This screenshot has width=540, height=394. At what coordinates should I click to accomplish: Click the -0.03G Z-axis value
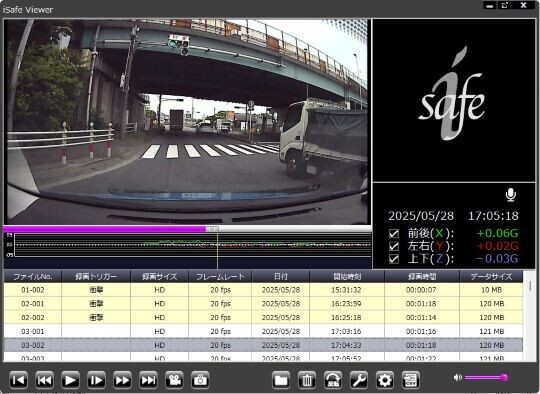[x=497, y=259]
